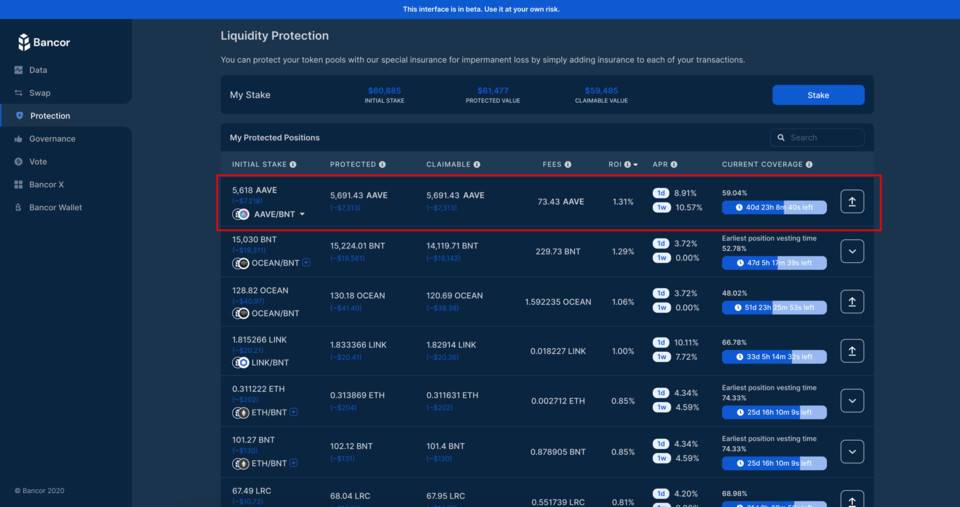
Task: Click the ETH/BNT expand icon in the 0.311222 ETH row
Action: (294, 412)
